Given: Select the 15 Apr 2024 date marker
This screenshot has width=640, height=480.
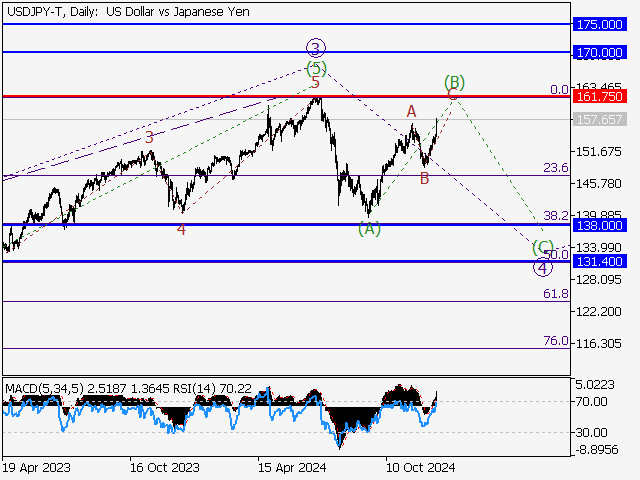Looking at the screenshot, I should [290, 467].
